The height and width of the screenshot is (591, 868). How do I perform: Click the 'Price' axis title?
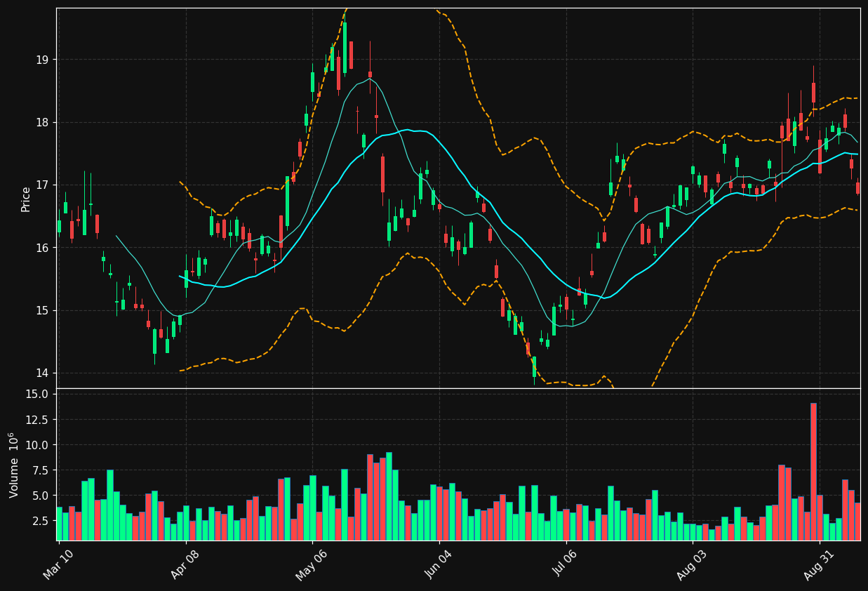26,199
